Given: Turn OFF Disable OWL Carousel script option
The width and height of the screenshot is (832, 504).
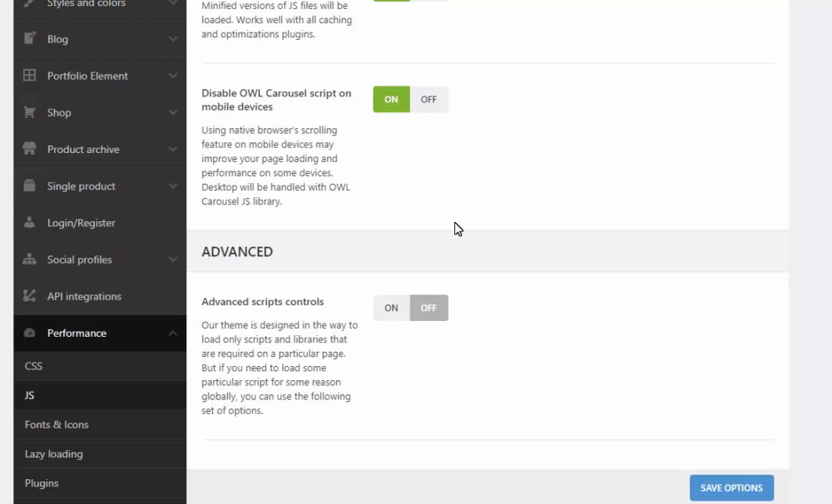Looking at the screenshot, I should (x=428, y=100).
